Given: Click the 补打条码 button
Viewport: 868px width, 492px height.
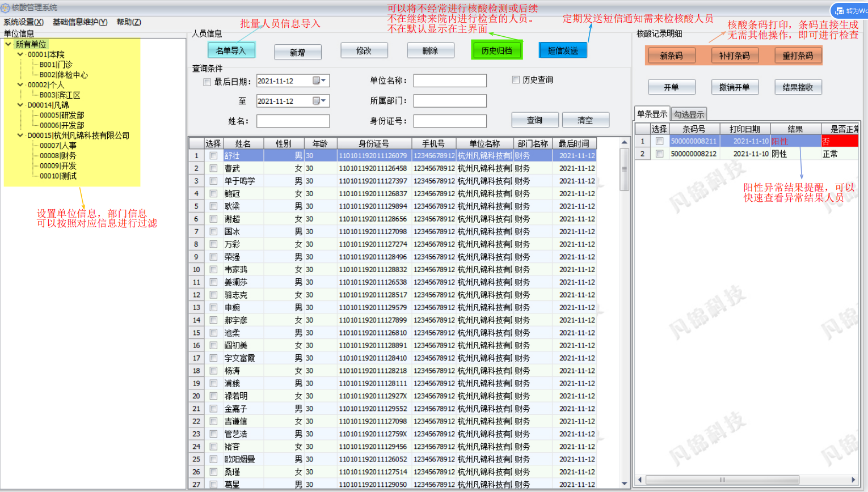Looking at the screenshot, I should (x=735, y=56).
